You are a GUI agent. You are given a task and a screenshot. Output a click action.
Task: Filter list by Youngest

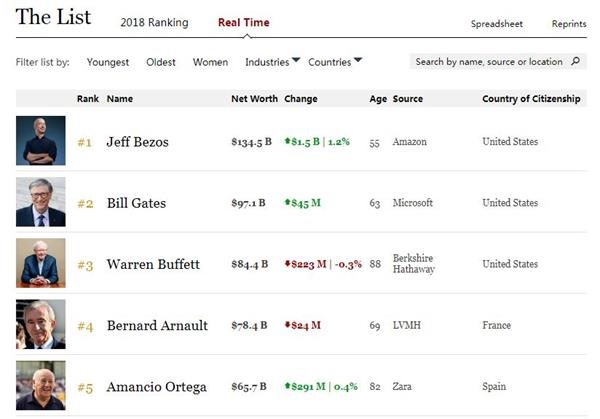point(108,62)
